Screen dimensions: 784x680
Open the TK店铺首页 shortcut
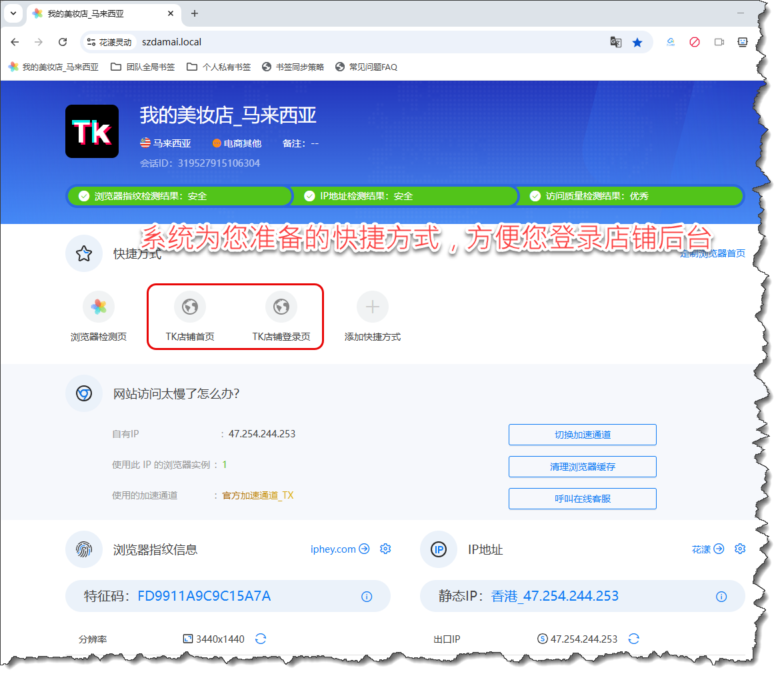point(190,317)
